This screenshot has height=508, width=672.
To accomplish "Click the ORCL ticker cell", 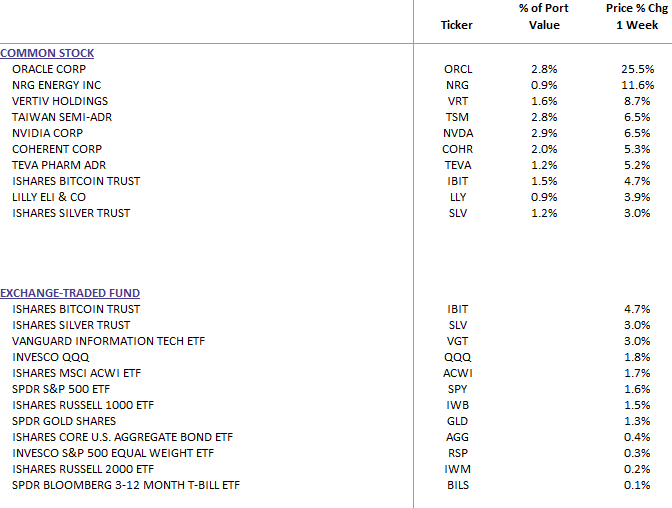I will (458, 69).
